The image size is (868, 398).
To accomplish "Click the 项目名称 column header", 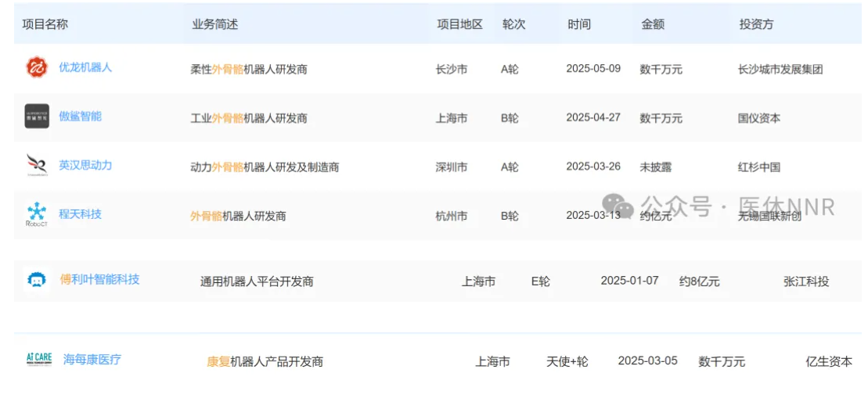I will coord(45,24).
